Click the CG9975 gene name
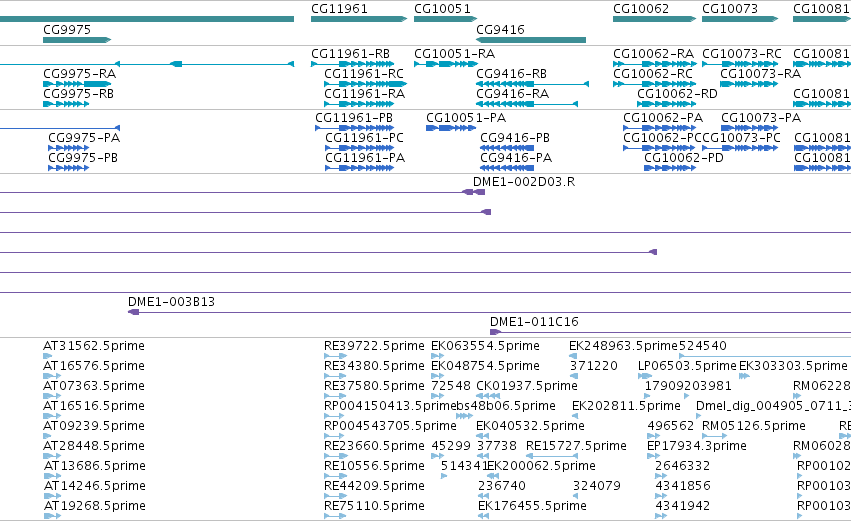The height and width of the screenshot is (521, 851). click(x=67, y=29)
